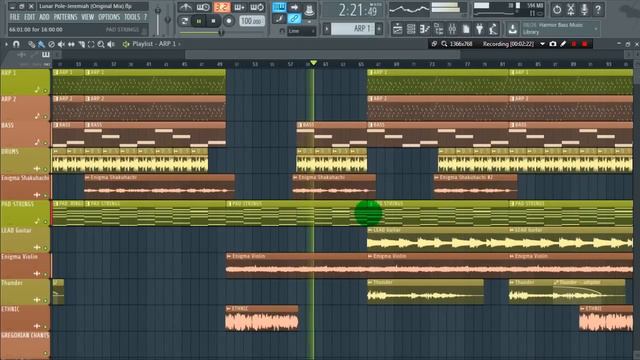This screenshot has width=640, height=360.
Task: Open the VIEW menu
Action: [87, 17]
